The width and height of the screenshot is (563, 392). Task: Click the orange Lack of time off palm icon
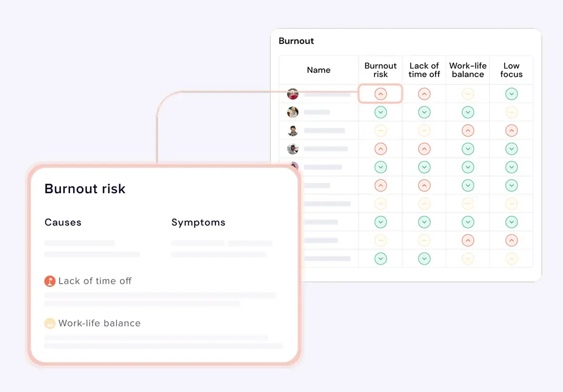tap(50, 281)
